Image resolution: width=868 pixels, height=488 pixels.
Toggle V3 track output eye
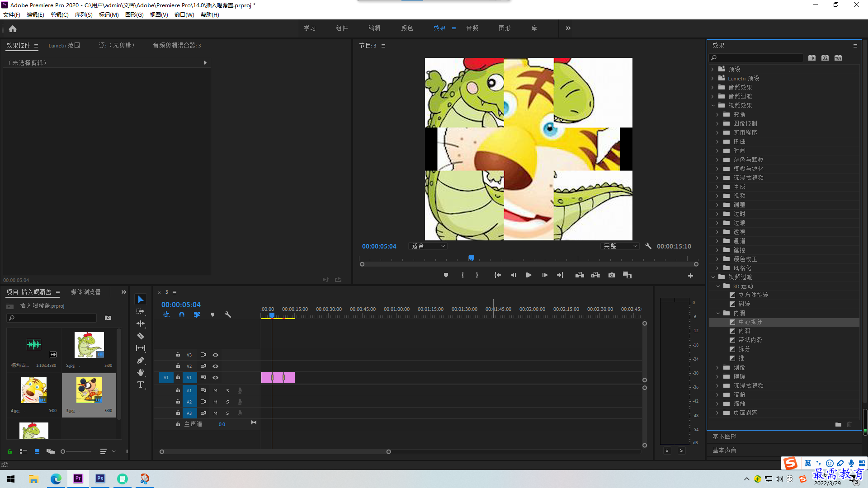pos(216,355)
